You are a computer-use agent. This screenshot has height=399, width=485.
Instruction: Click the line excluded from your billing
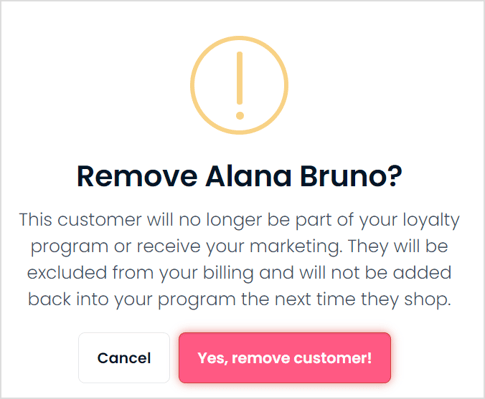tap(239, 273)
